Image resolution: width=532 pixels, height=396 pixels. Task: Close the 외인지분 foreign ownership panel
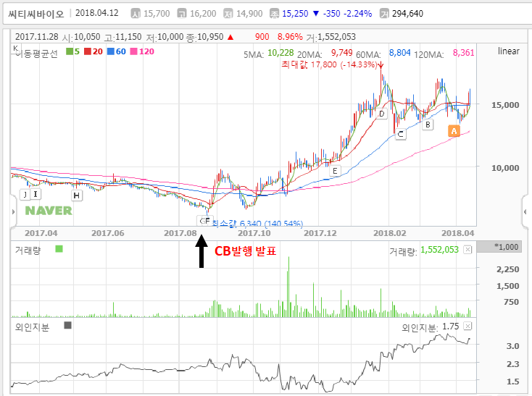click(467, 327)
